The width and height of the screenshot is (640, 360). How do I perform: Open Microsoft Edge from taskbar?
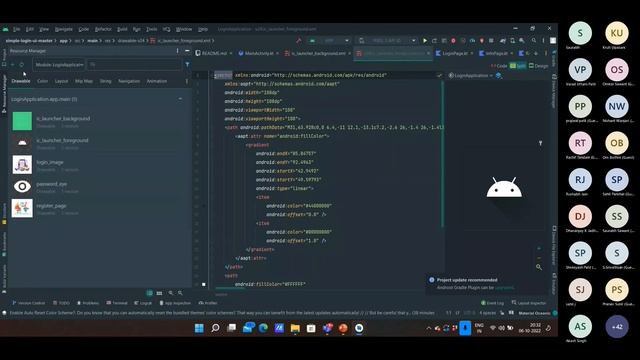pos(263,328)
